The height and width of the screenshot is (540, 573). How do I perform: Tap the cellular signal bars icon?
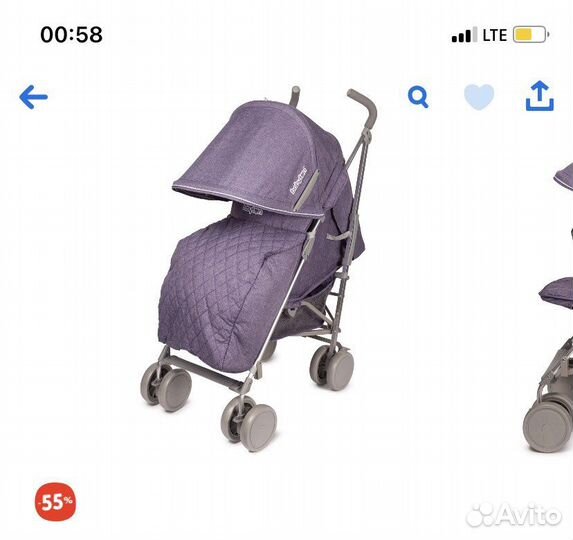[464, 35]
